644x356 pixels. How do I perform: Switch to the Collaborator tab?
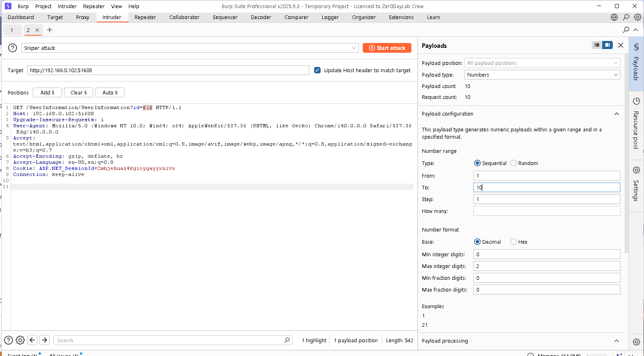(x=184, y=17)
